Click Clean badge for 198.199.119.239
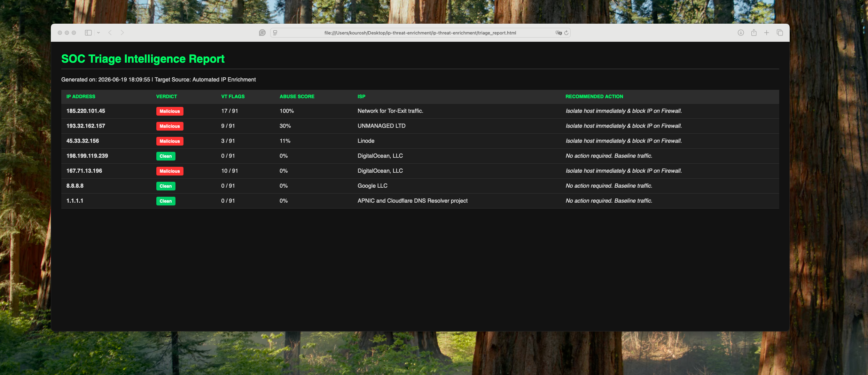The image size is (868, 375). pyautogui.click(x=166, y=156)
